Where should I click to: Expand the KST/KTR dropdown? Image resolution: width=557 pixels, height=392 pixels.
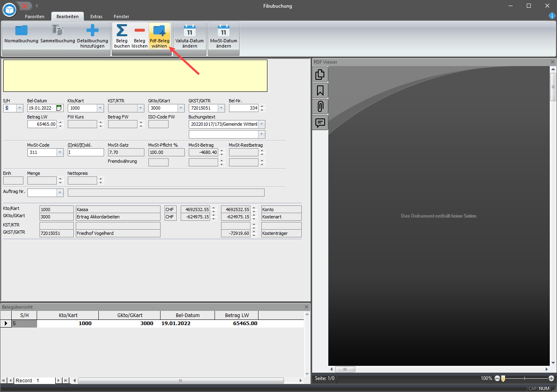tap(141, 108)
